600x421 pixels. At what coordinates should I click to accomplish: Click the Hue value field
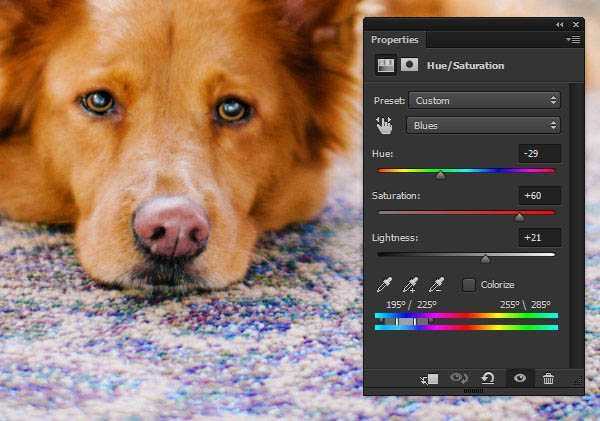coord(540,153)
